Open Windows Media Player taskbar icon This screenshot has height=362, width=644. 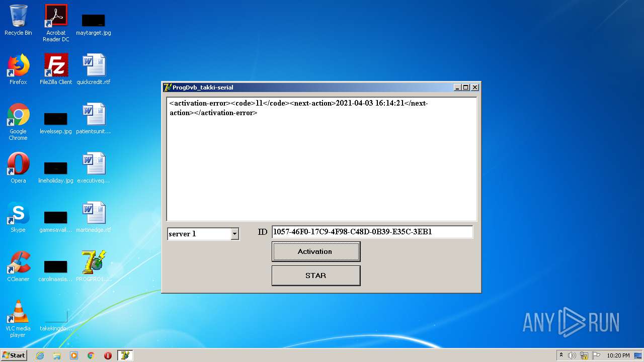[x=74, y=355]
